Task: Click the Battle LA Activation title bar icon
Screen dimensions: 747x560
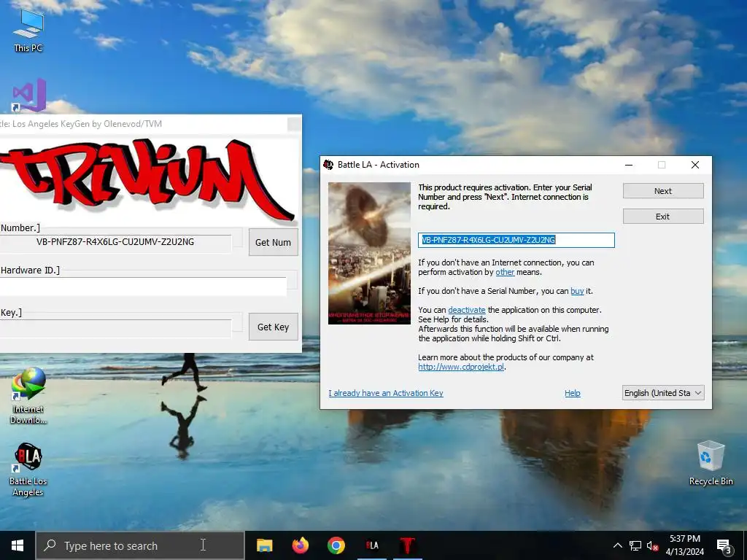Action: coord(328,165)
